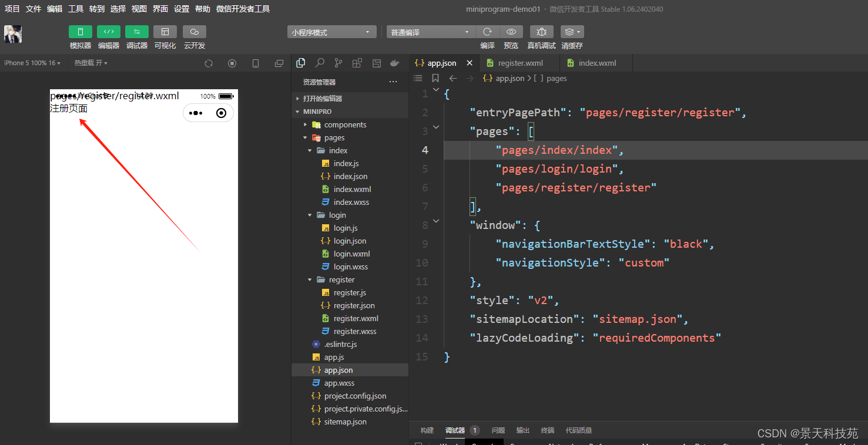Open the extensions sidebar icon
The height and width of the screenshot is (445, 868).
click(357, 63)
